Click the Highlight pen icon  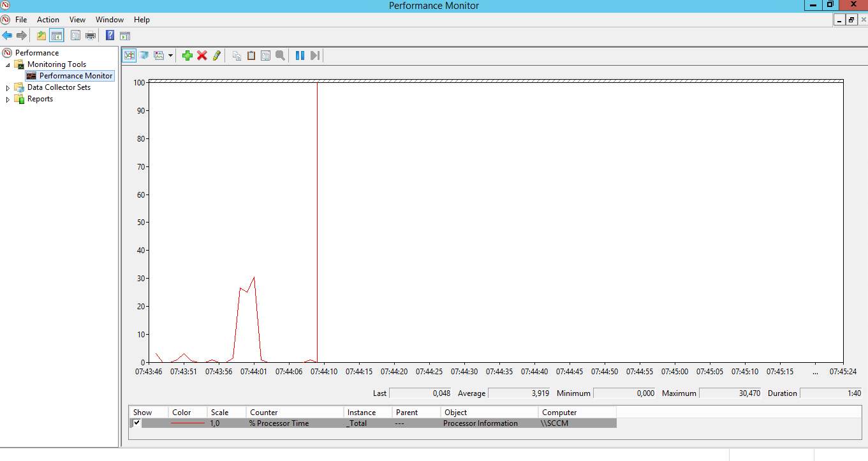point(217,55)
